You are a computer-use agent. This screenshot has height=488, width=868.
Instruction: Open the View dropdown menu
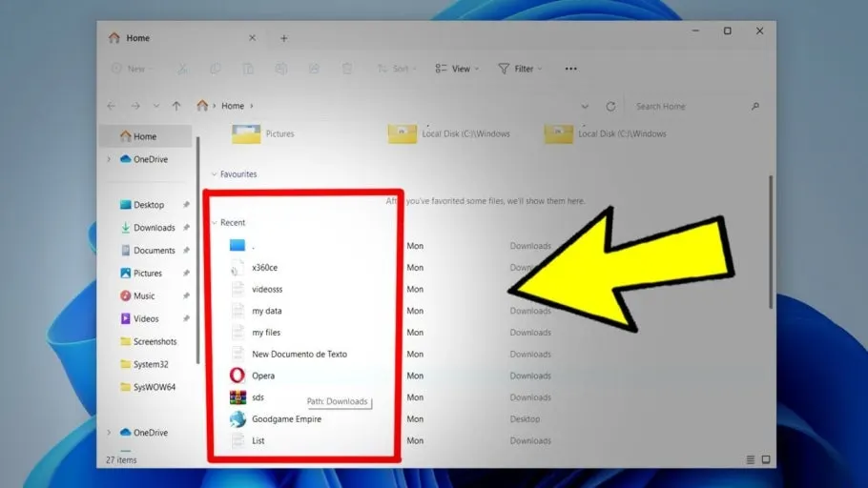click(457, 69)
